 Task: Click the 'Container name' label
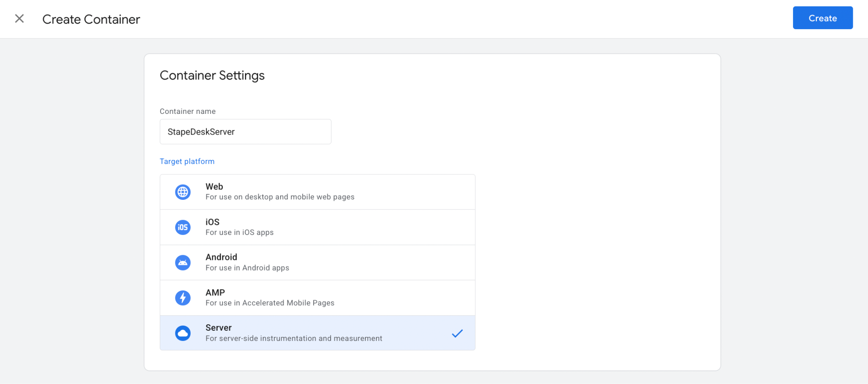pos(188,111)
